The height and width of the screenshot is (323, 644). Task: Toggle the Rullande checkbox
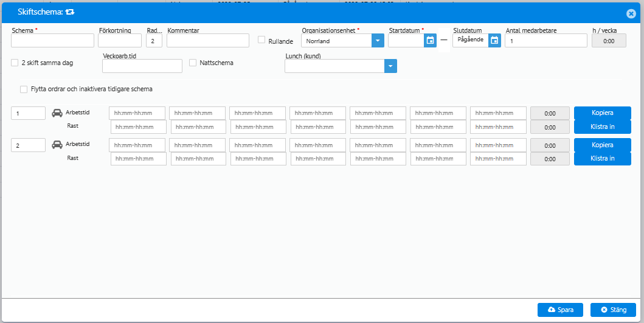tap(261, 40)
